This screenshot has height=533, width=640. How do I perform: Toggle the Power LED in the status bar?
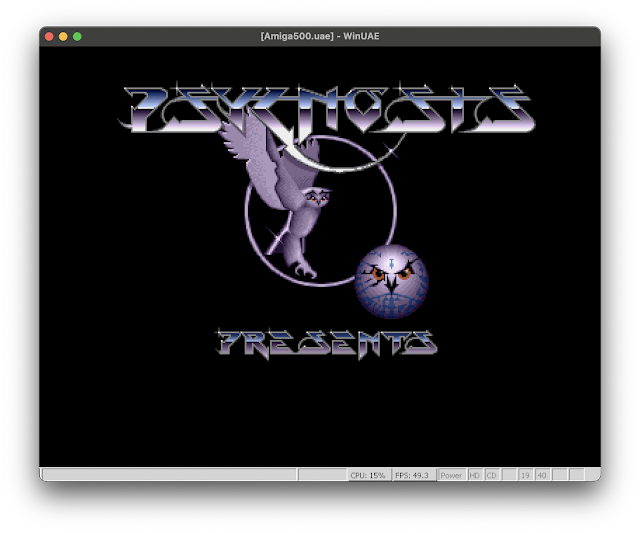coord(451,475)
